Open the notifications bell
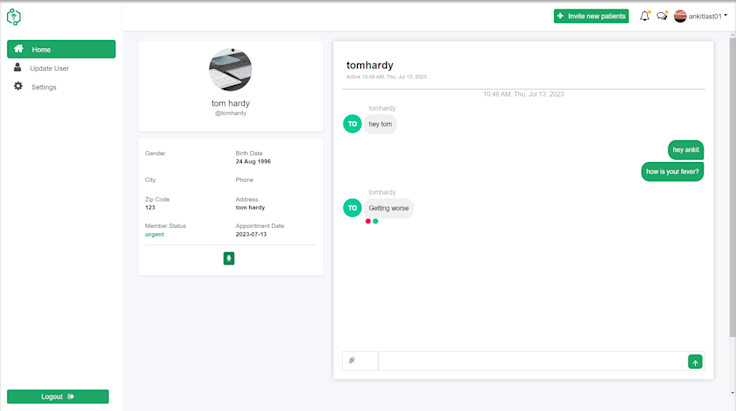 click(x=644, y=16)
